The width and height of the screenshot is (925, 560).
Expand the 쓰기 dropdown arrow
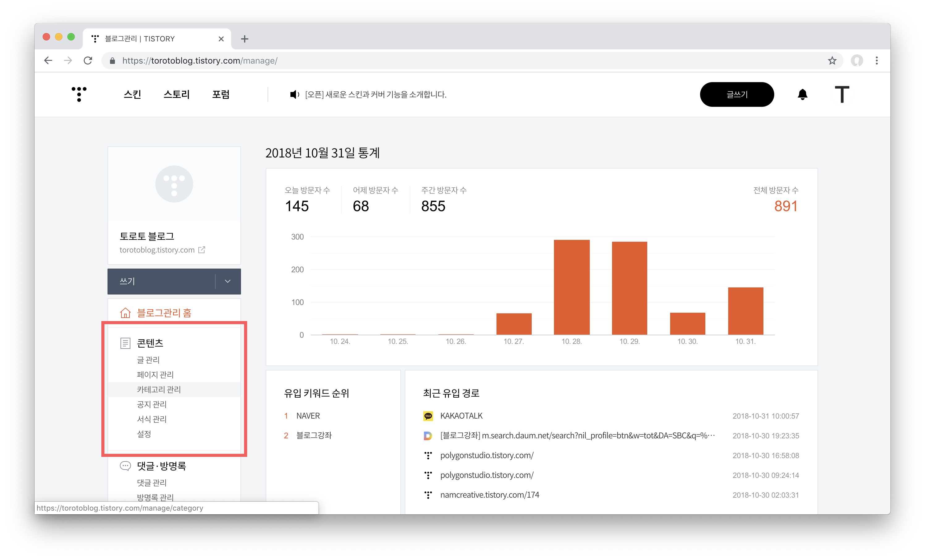(x=227, y=281)
